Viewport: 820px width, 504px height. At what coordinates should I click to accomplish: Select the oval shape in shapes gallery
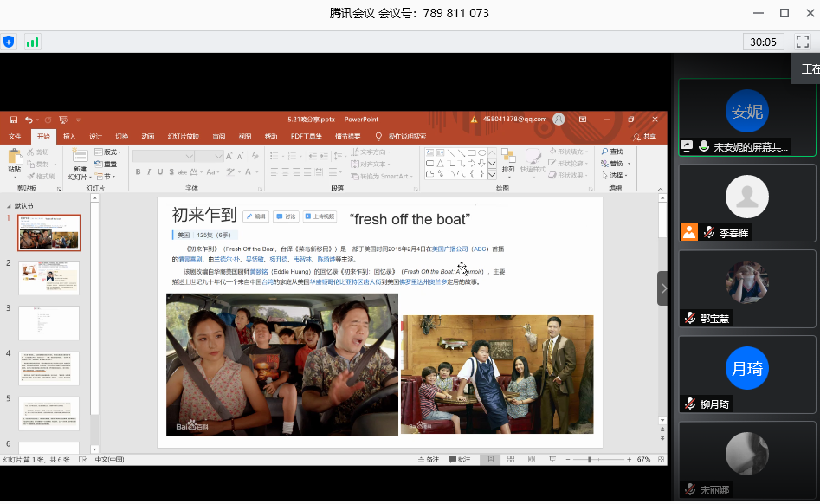(482, 152)
